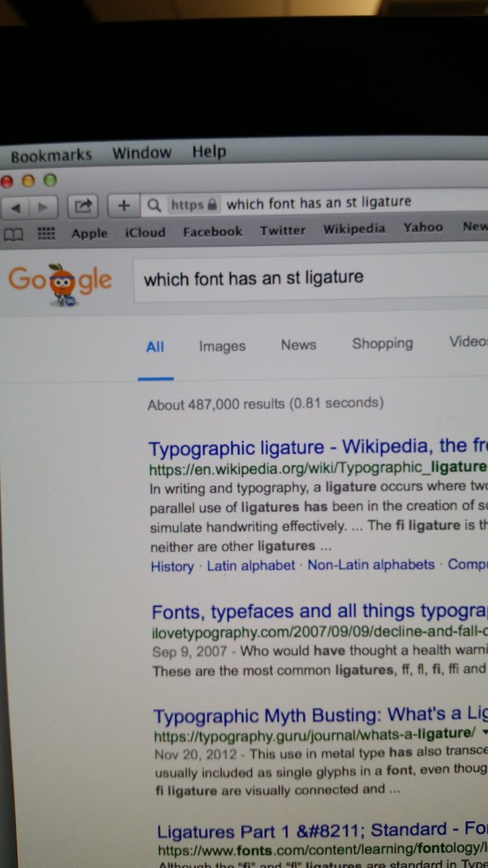Open the History sitelink

(x=172, y=566)
